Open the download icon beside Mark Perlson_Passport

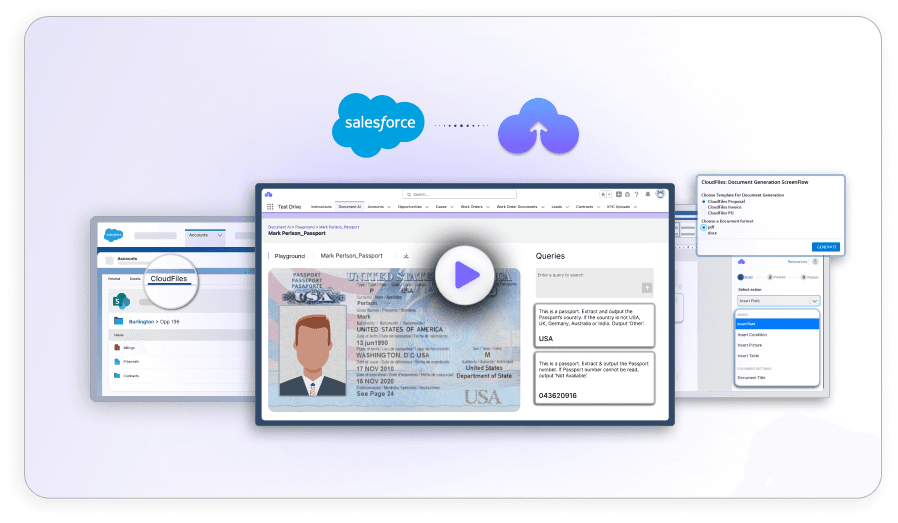406,256
